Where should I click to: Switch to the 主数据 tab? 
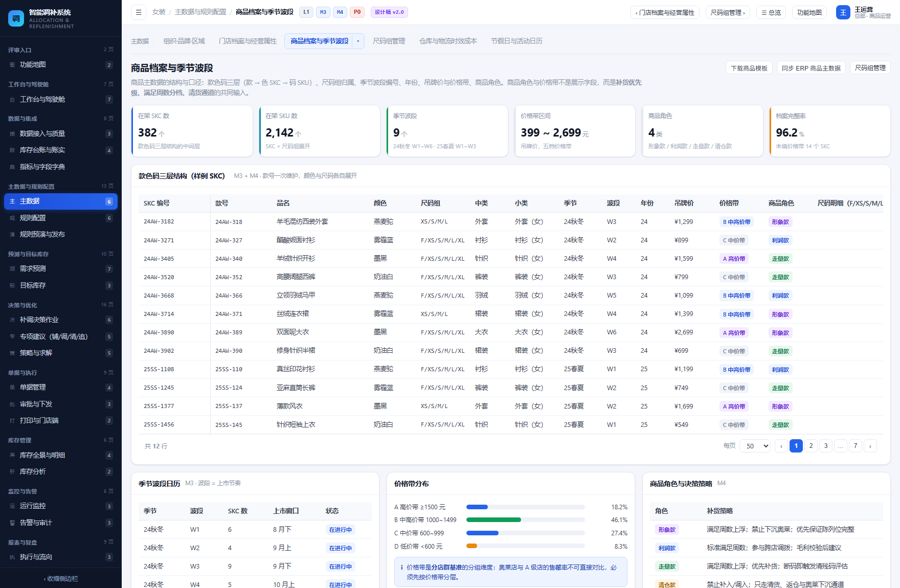pyautogui.click(x=140, y=41)
